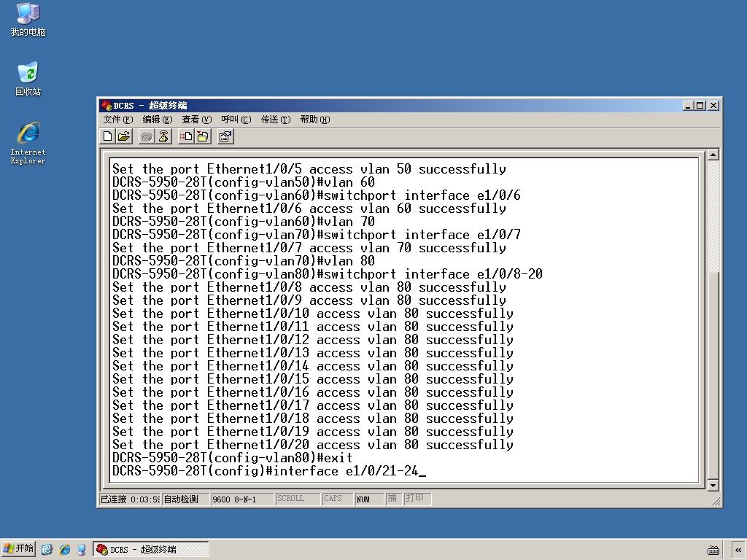Minimize the DCRS HyperTerminal window
The width and height of the screenshot is (747, 560).
(688, 105)
